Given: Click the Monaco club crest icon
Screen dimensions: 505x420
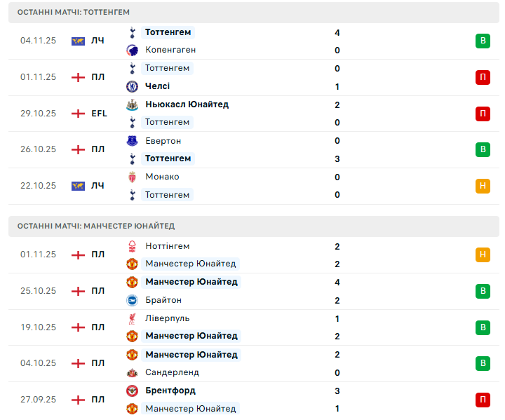Looking at the screenshot, I should pyautogui.click(x=132, y=177).
